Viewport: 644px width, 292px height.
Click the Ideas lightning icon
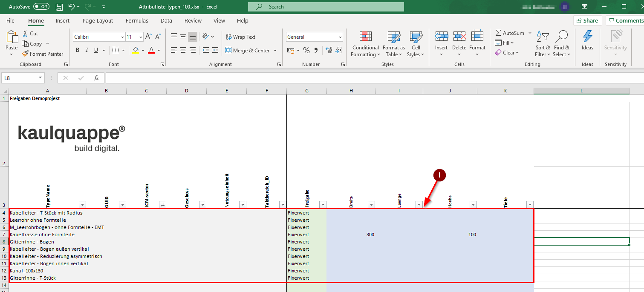[x=587, y=36]
